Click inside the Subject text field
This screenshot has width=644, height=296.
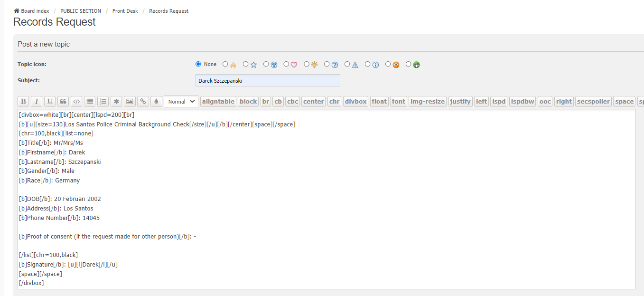coord(268,81)
